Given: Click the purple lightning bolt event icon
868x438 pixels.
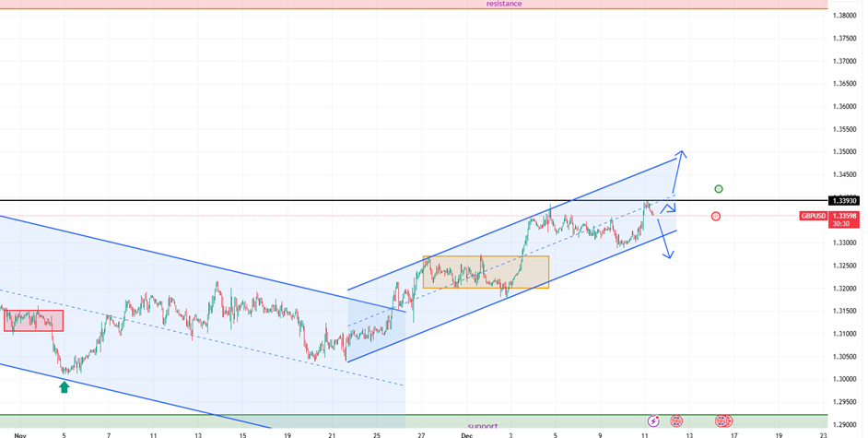Looking at the screenshot, I should (x=654, y=420).
